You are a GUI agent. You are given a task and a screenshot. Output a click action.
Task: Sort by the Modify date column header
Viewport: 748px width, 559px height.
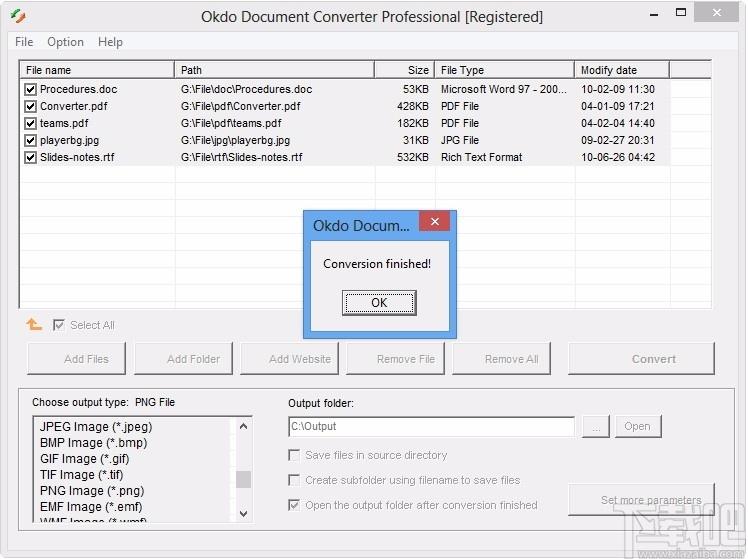pyautogui.click(x=622, y=70)
